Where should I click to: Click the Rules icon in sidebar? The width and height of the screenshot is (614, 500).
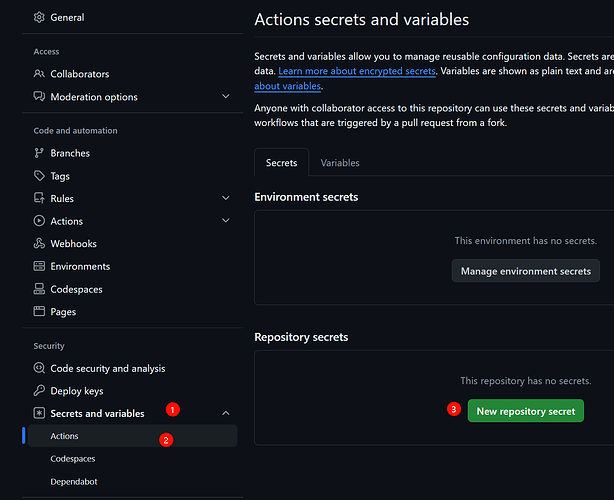click(39, 198)
